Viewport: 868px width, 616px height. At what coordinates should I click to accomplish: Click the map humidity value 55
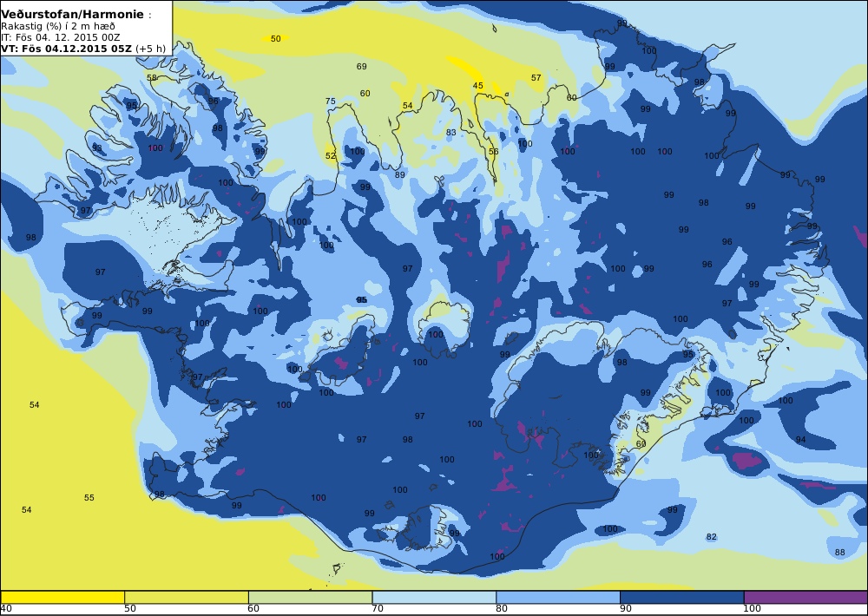coord(89,497)
